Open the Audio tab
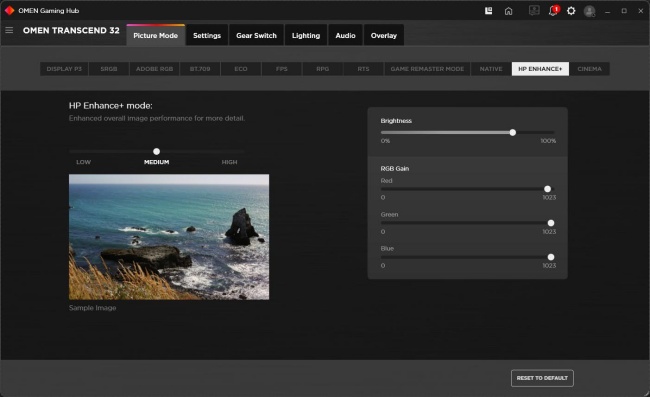Viewport: 650px width, 397px height. click(x=345, y=35)
